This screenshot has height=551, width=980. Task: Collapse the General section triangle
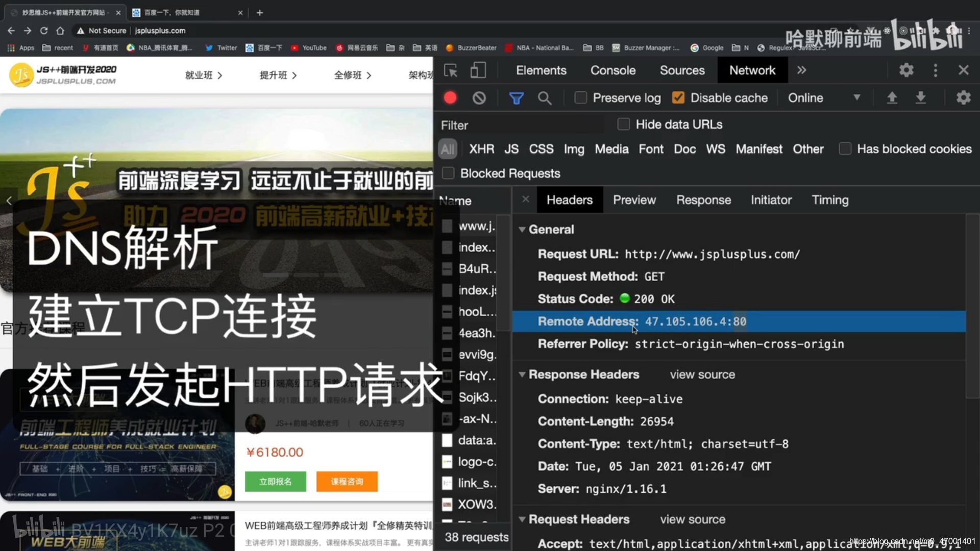point(522,230)
